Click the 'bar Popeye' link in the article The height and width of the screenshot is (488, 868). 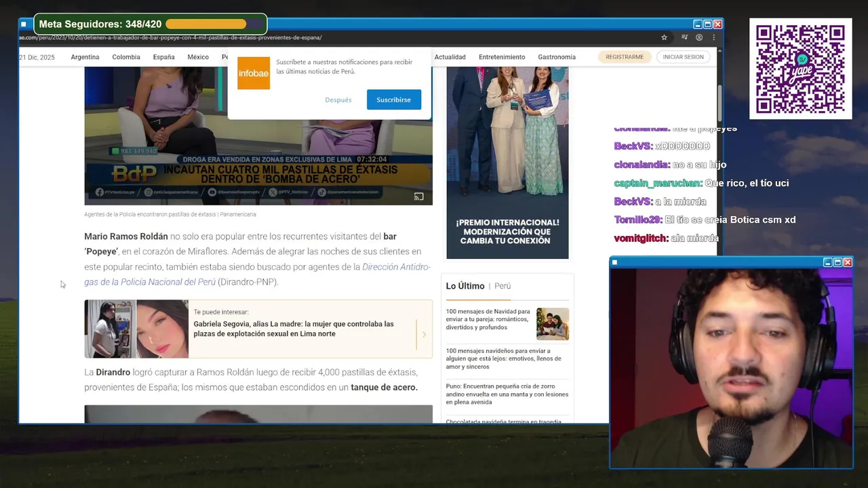(240, 244)
